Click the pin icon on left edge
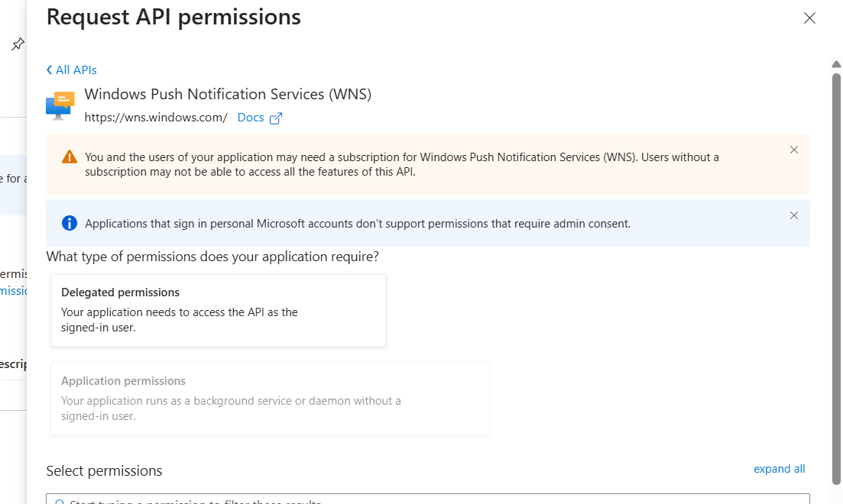The width and height of the screenshot is (843, 504). click(x=18, y=44)
